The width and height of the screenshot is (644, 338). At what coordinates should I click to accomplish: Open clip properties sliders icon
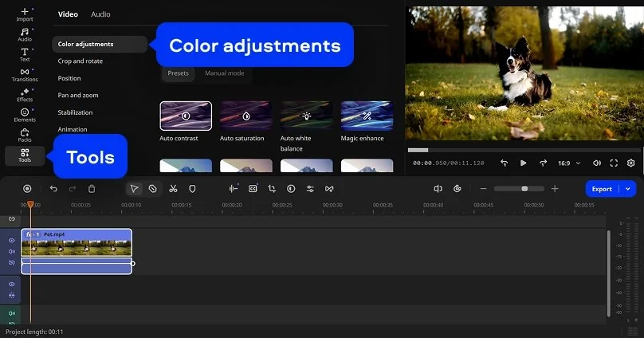point(310,188)
